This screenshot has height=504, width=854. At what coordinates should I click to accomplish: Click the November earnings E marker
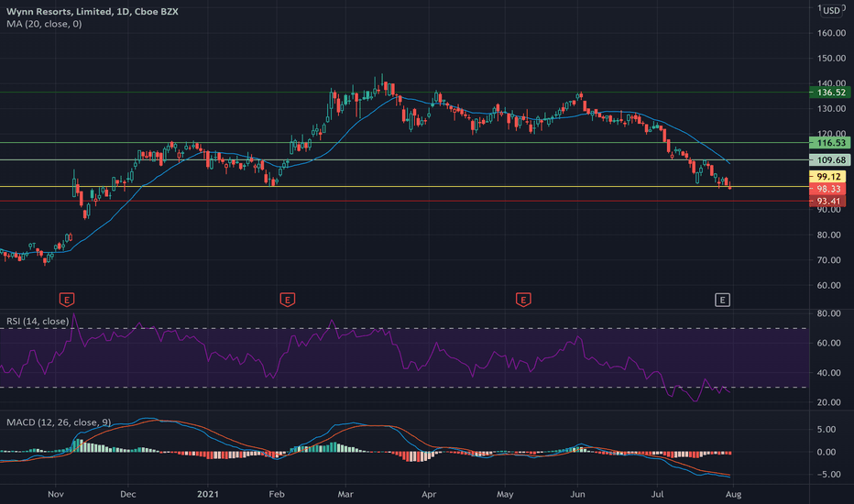(67, 300)
